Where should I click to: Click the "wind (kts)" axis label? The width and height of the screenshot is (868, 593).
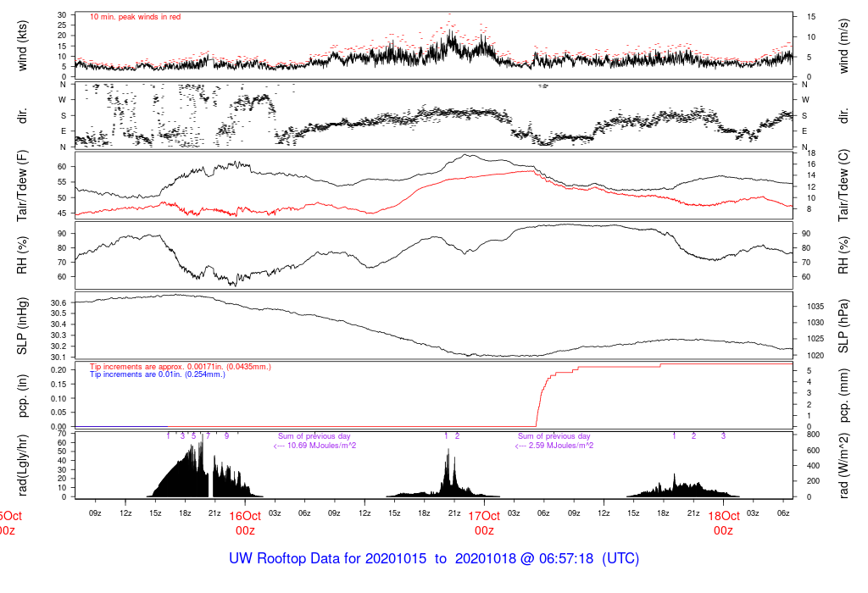pos(22,46)
